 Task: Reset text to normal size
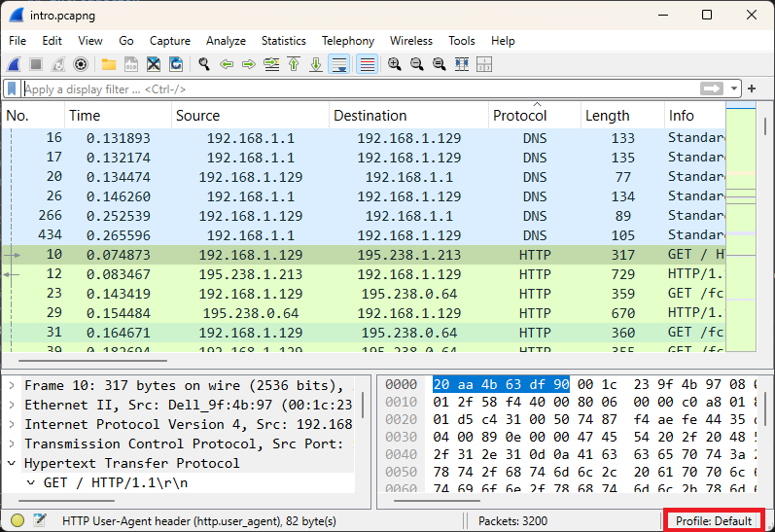(x=440, y=64)
